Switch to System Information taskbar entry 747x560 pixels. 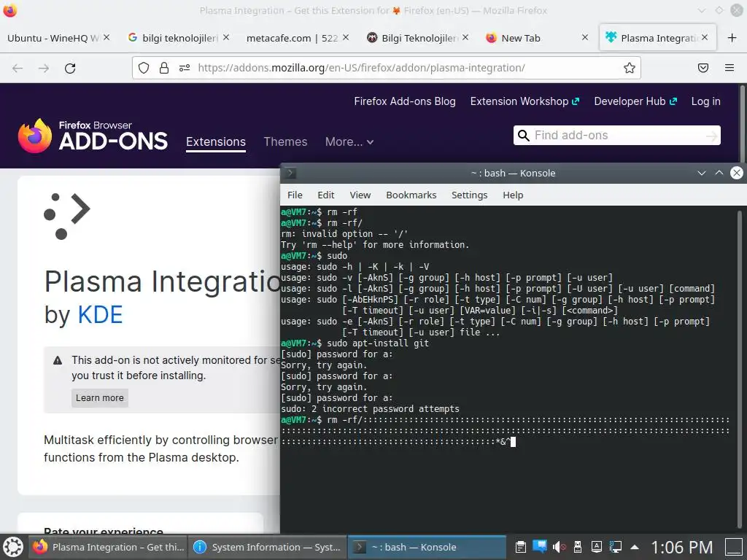[x=268, y=547]
